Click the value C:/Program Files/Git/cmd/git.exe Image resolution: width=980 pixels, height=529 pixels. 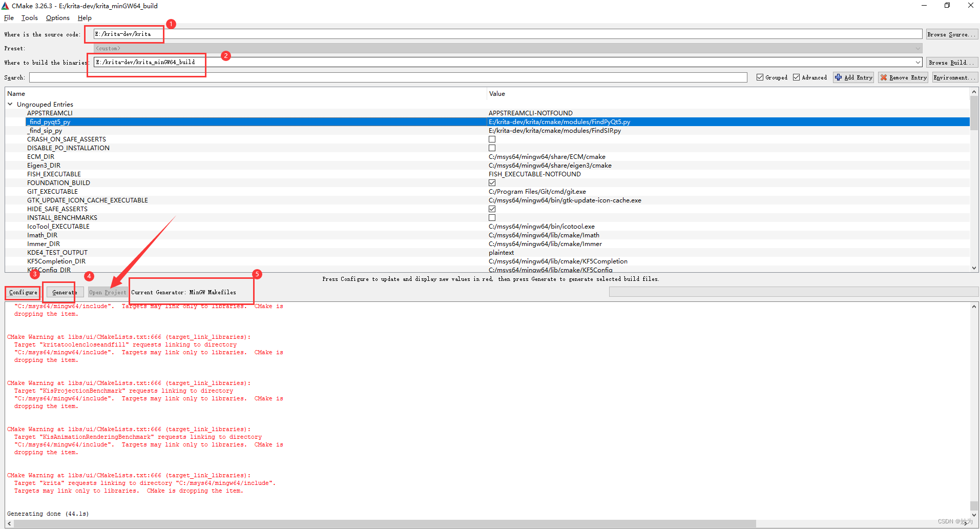(537, 192)
